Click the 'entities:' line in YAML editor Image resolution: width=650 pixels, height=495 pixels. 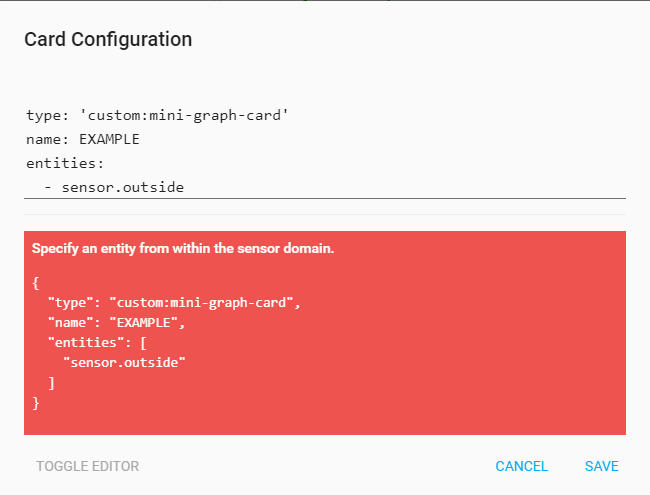tap(65, 163)
